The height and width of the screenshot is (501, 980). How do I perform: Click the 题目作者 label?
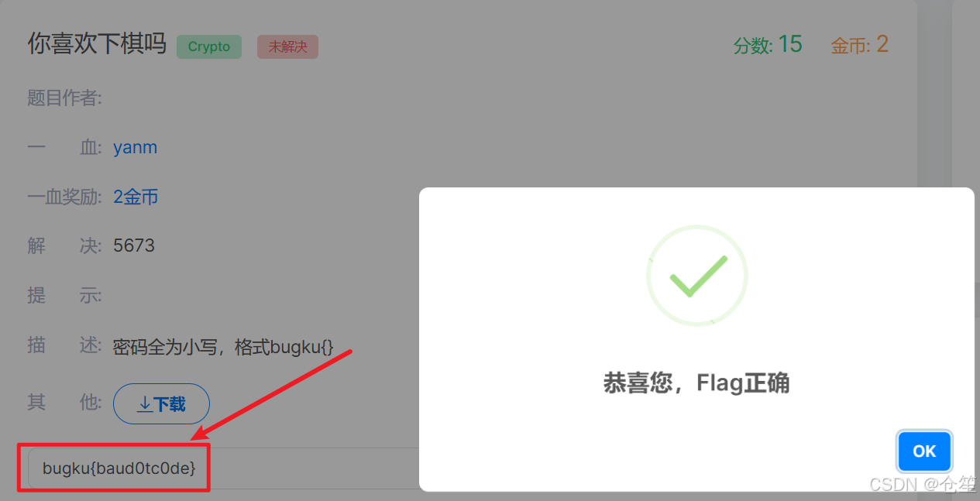click(x=65, y=98)
